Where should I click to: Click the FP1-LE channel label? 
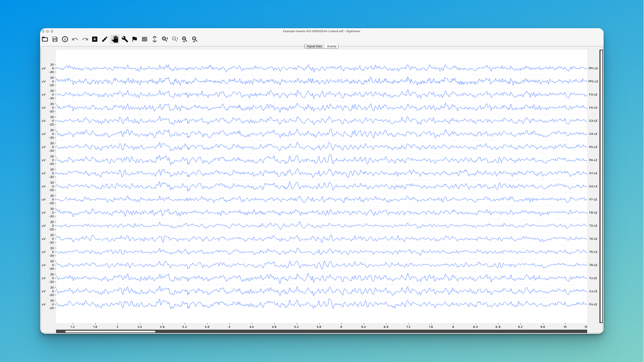tap(593, 68)
